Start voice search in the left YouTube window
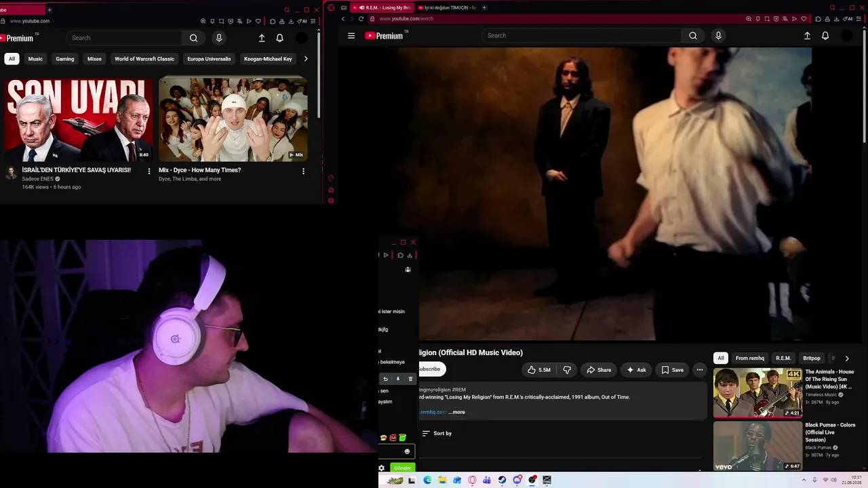Screen dimensions: 868x488 click(218, 38)
